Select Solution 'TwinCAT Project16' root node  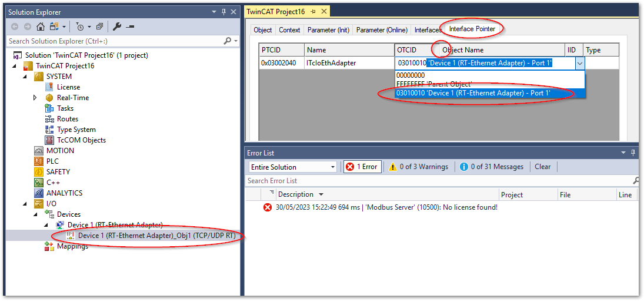[86, 55]
